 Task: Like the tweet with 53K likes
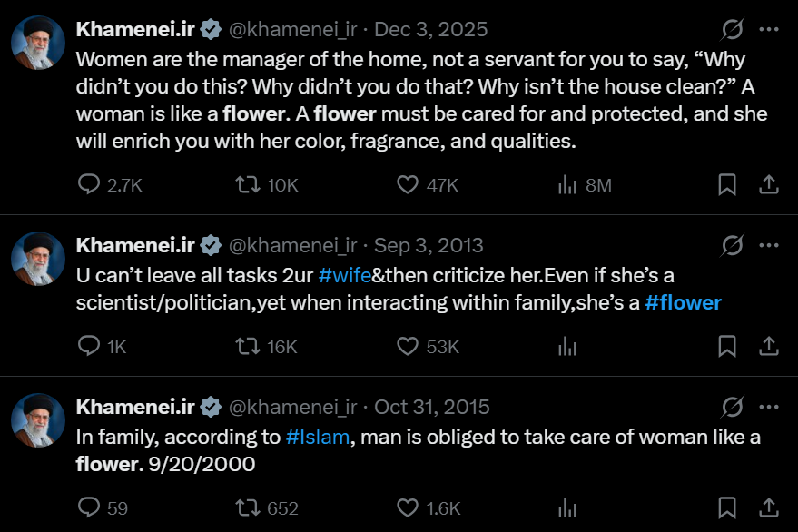click(x=408, y=346)
